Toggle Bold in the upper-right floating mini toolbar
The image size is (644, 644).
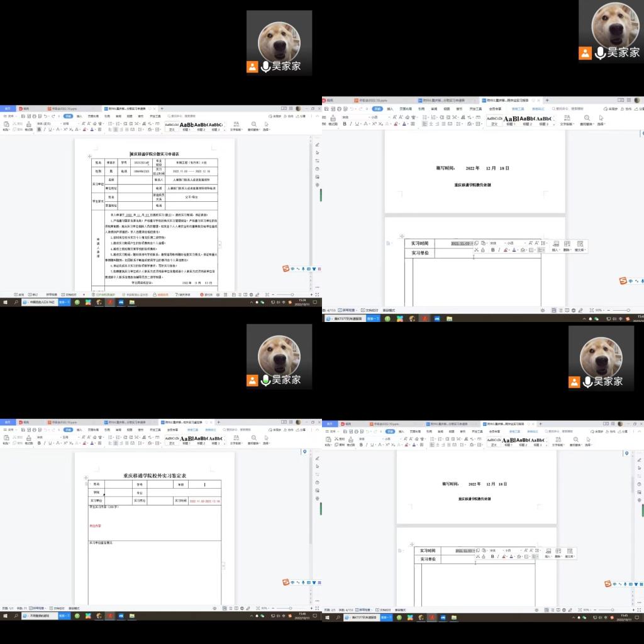pos(492,250)
